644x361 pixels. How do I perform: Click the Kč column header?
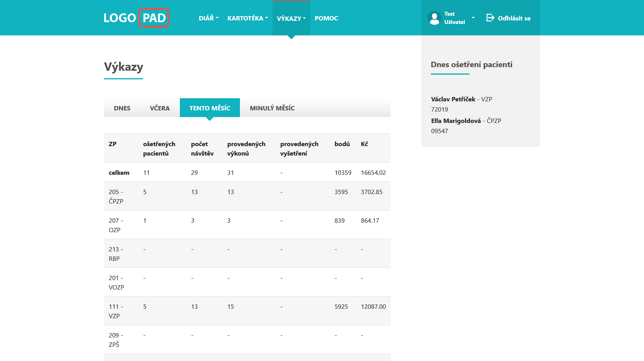coord(364,144)
